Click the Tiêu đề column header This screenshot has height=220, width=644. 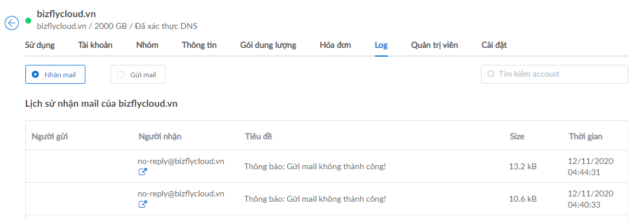pyautogui.click(x=259, y=136)
